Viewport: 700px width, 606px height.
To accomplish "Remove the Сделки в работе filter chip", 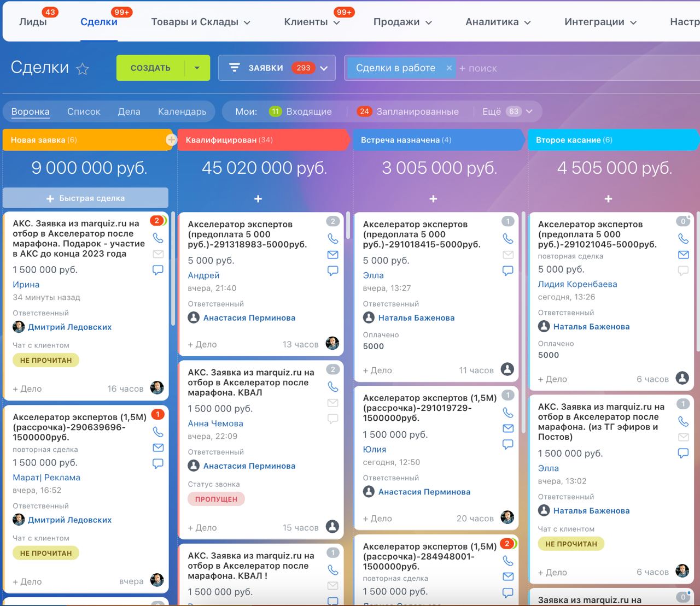I will tap(449, 68).
